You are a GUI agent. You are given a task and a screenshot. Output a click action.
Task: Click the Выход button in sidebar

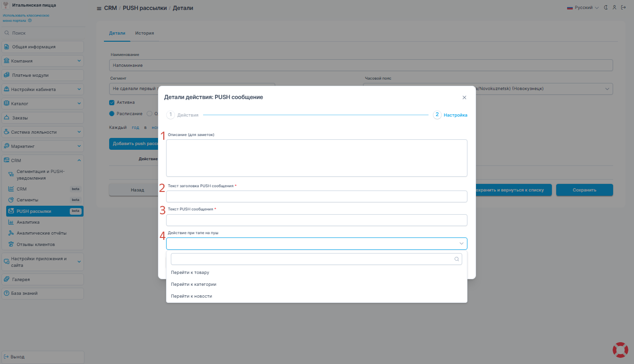43,357
